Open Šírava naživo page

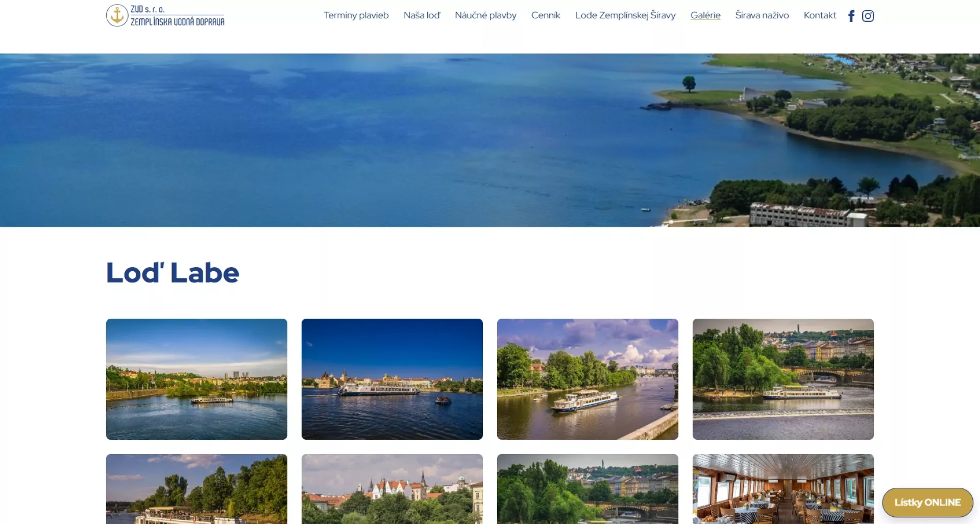pyautogui.click(x=762, y=15)
